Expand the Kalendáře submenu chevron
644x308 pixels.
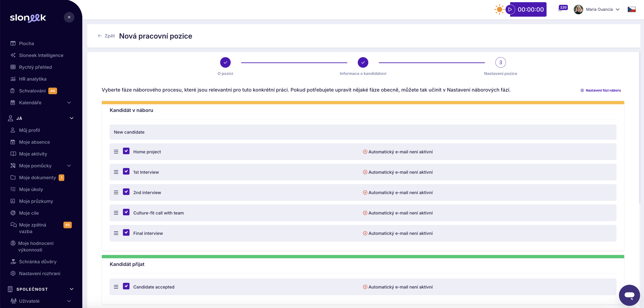[x=69, y=103]
